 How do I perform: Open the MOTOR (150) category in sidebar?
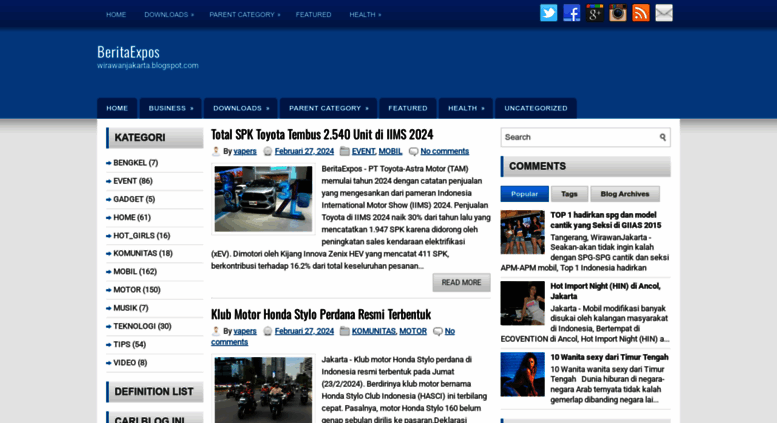pyautogui.click(x=137, y=290)
